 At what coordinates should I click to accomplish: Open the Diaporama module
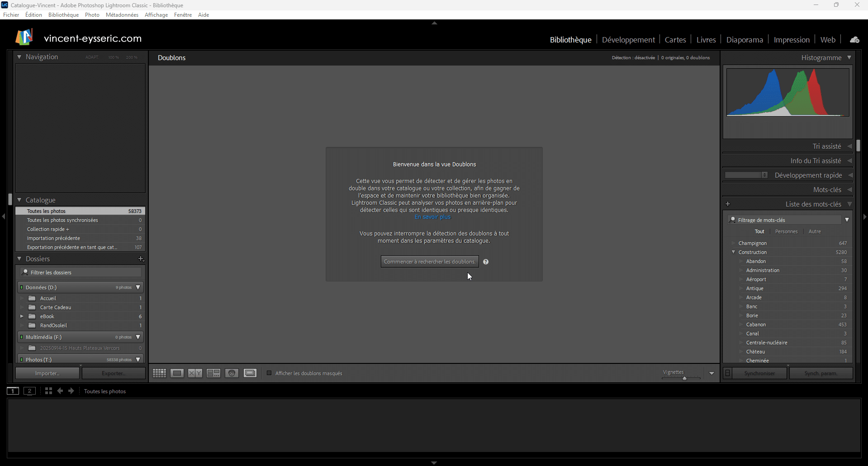[x=745, y=40]
